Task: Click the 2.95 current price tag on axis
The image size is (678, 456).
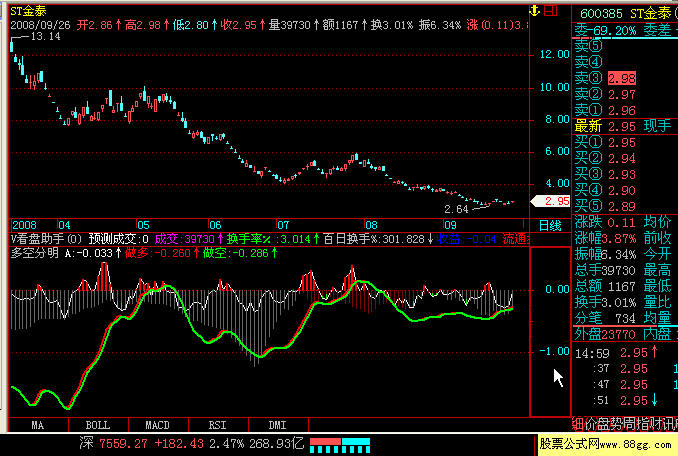Action: [x=550, y=201]
